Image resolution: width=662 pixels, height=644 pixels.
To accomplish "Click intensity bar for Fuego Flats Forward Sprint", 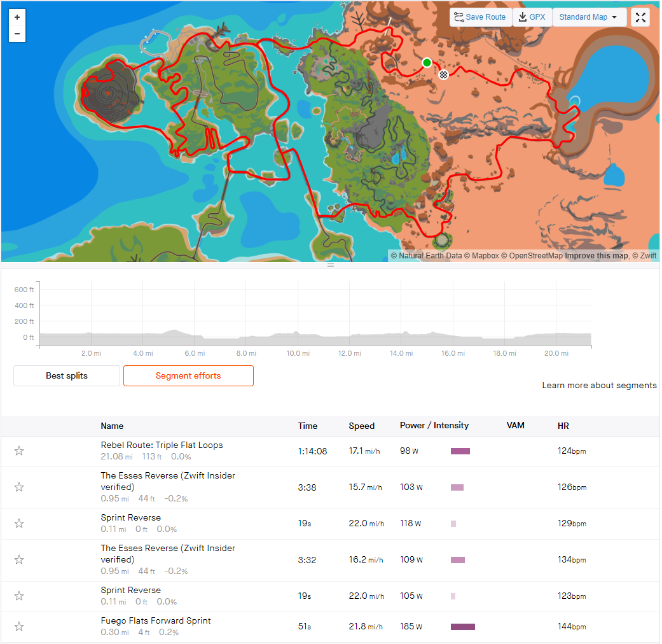I will pos(463,627).
